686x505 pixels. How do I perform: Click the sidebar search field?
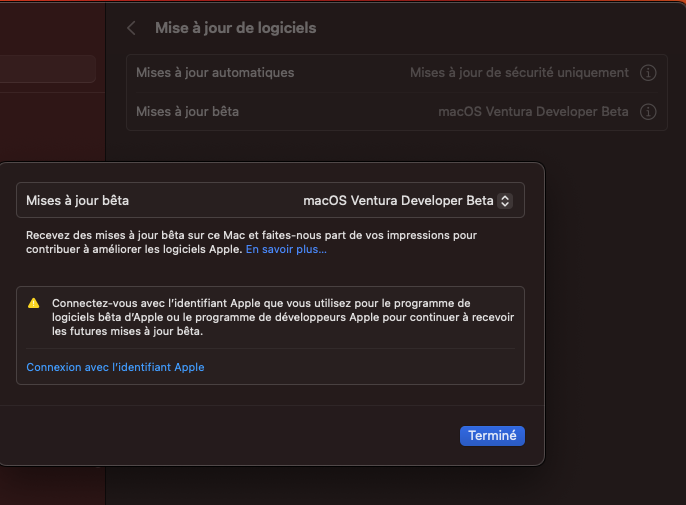(x=48, y=69)
